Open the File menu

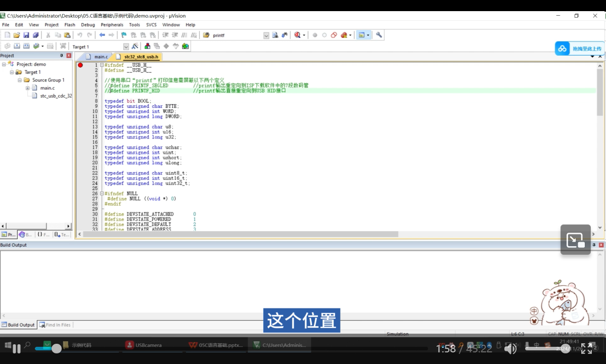[6, 25]
